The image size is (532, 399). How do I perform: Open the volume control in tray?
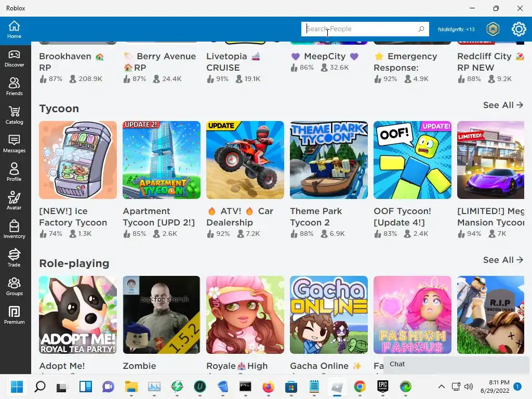click(469, 387)
